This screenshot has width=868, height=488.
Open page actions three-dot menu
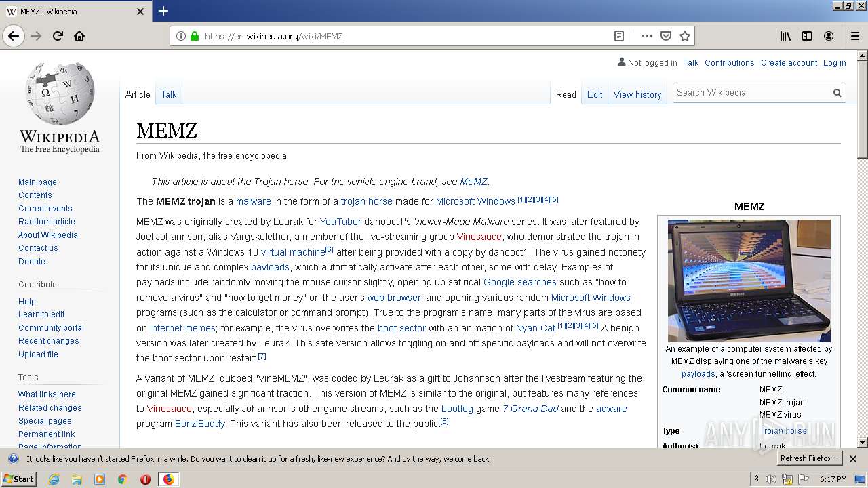click(646, 36)
